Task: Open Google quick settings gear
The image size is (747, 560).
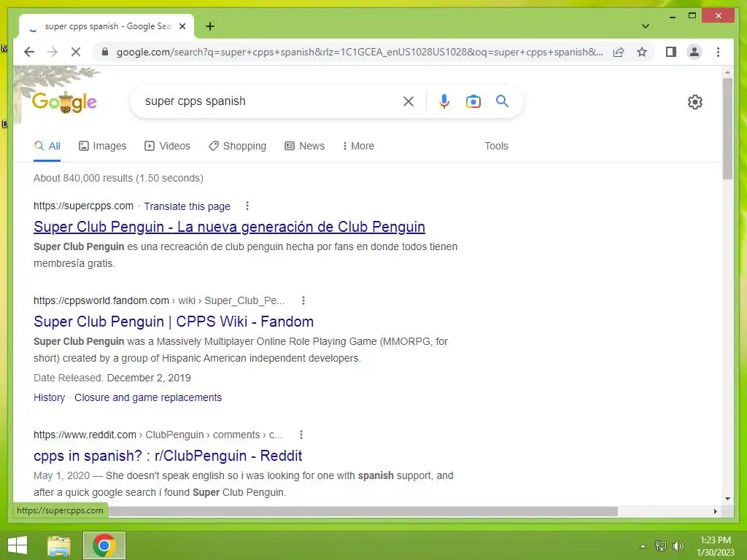Action: pos(694,102)
